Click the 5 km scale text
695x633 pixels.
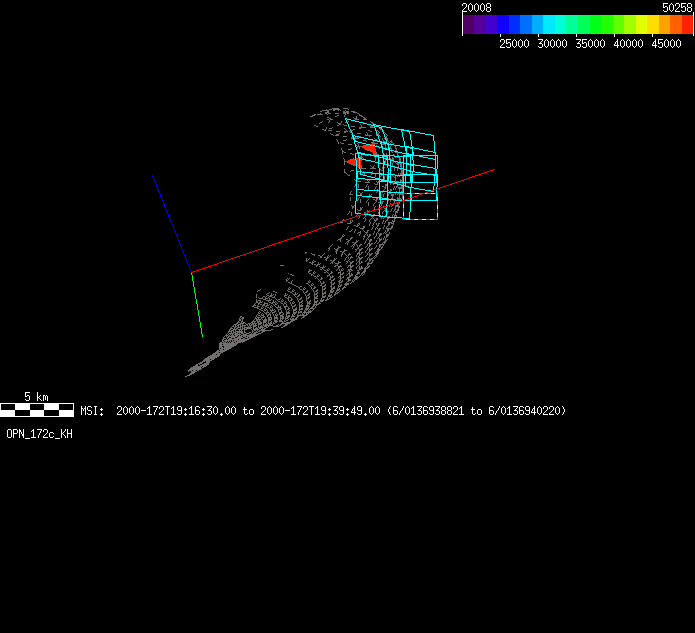pos(36,397)
